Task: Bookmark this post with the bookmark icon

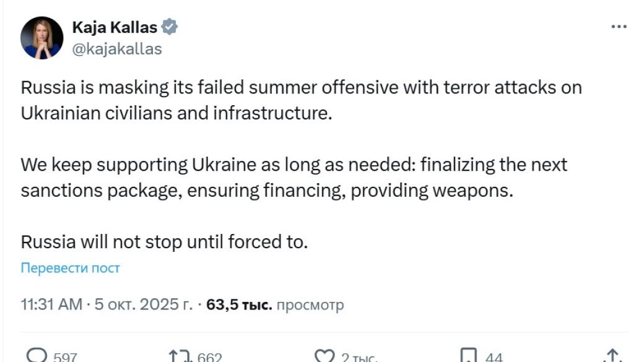Action: (x=469, y=356)
